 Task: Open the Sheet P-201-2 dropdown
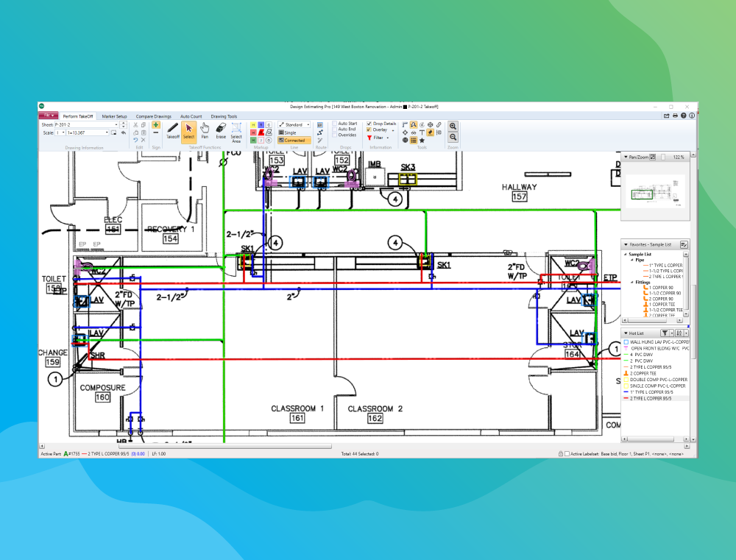click(x=114, y=124)
